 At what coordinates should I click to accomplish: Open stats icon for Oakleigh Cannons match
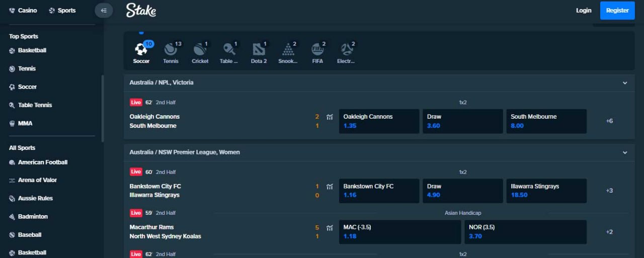click(330, 117)
